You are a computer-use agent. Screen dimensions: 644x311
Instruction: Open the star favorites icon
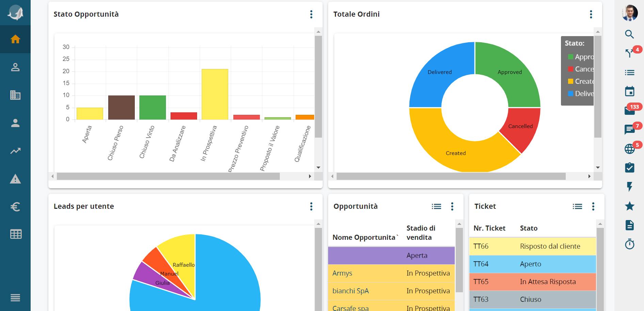point(629,206)
